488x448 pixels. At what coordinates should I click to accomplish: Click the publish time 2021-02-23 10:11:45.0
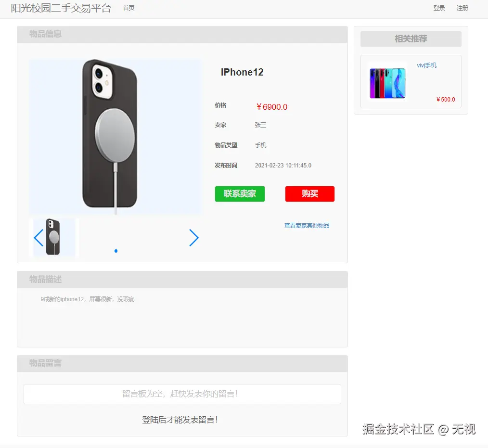(x=283, y=166)
